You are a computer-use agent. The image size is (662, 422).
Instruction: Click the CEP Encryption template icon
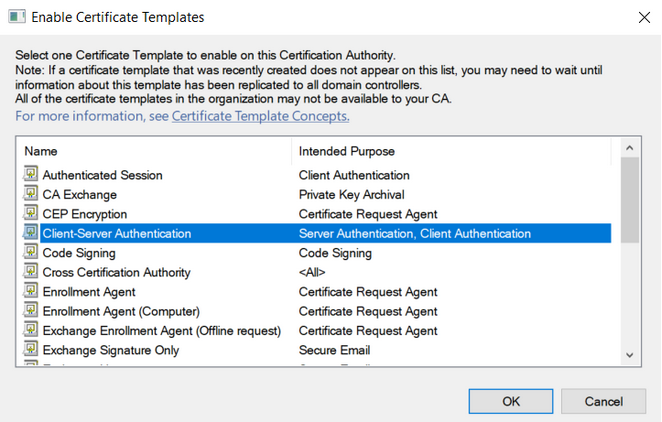point(30,212)
